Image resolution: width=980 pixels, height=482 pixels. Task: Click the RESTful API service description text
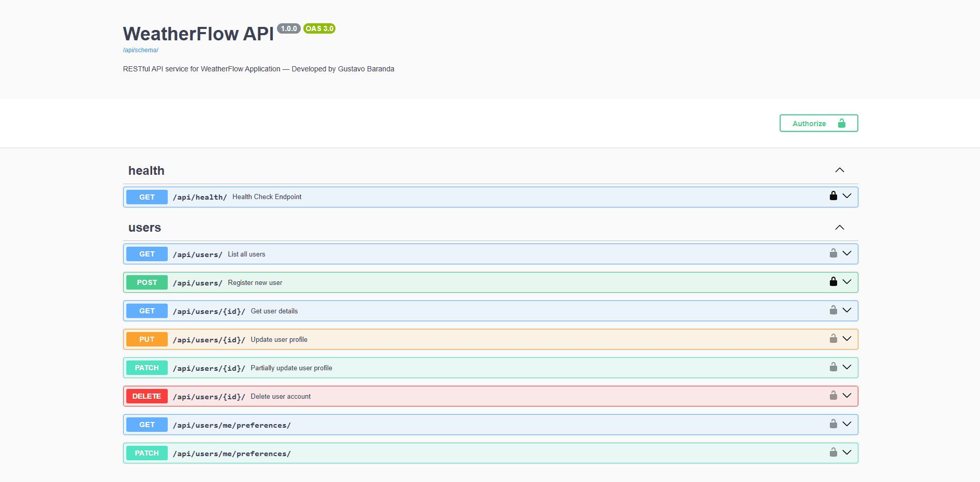click(258, 69)
